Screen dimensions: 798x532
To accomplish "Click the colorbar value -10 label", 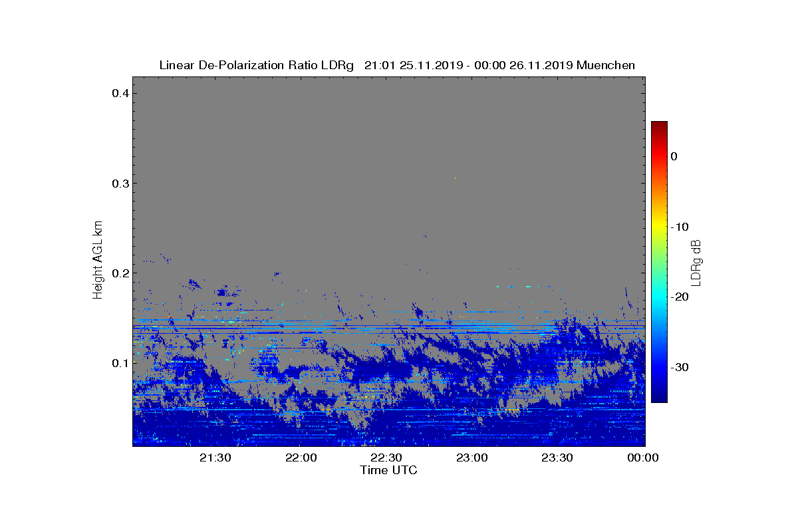I will (679, 227).
